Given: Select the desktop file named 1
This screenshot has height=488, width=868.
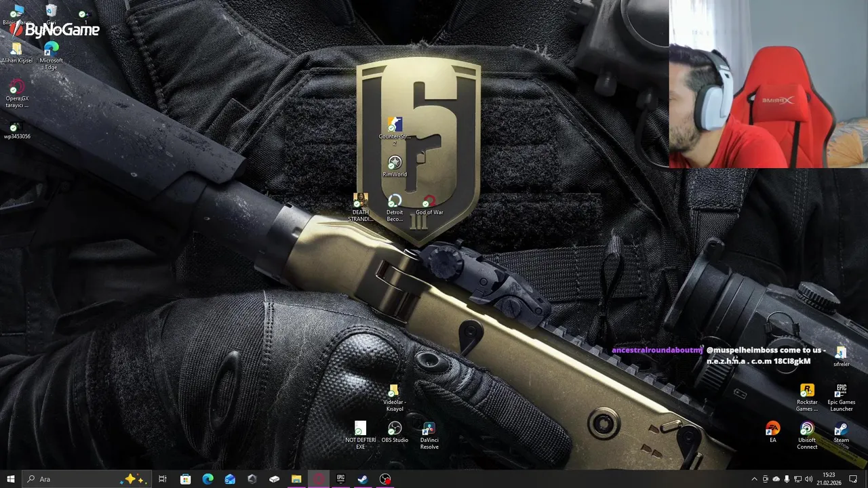Looking at the screenshot, I should (x=85, y=15).
